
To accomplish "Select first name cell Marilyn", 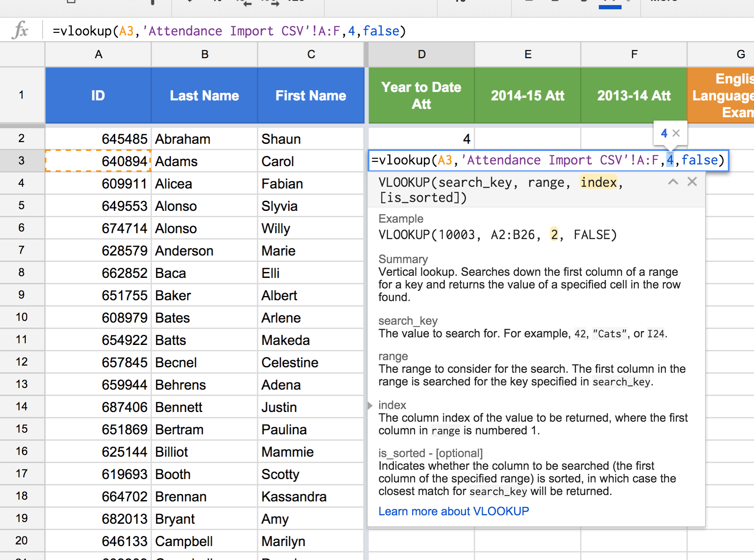I will 311,541.
